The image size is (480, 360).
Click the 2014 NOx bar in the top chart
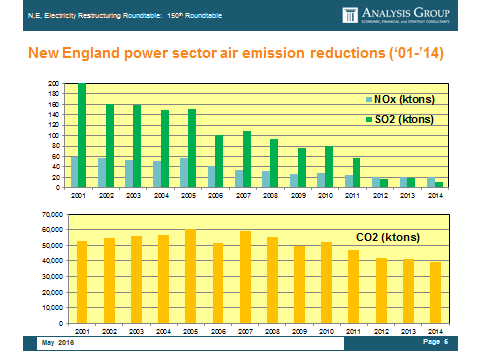431,182
